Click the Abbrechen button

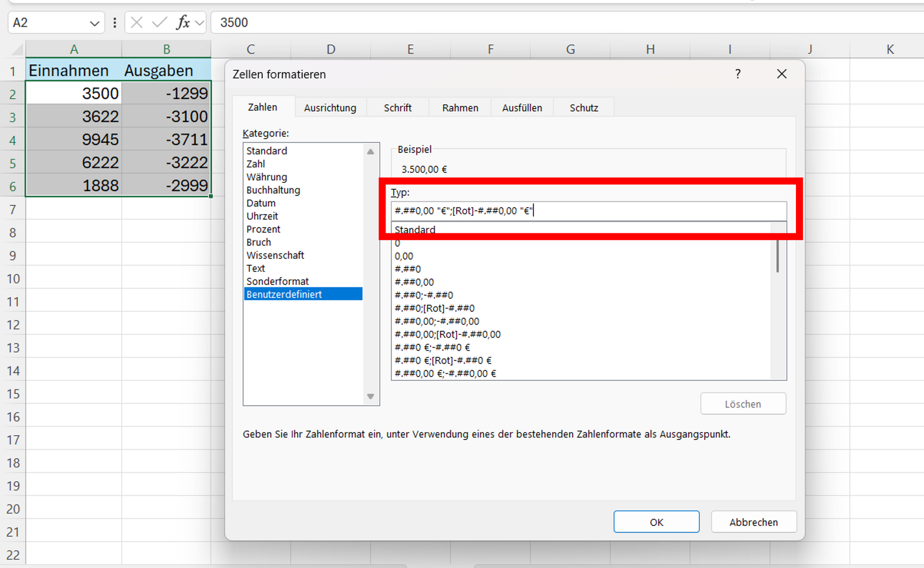753,522
